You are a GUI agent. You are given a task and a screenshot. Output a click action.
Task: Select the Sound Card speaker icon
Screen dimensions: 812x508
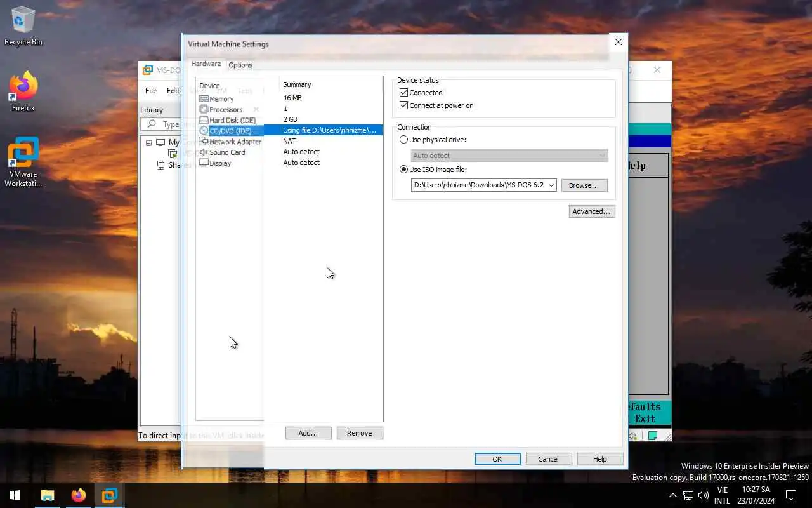204,152
